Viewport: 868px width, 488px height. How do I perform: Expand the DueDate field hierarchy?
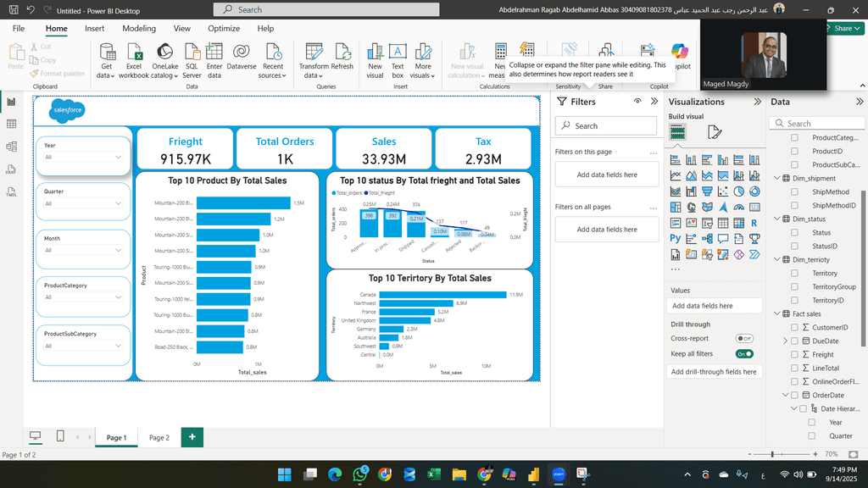pyautogui.click(x=784, y=341)
